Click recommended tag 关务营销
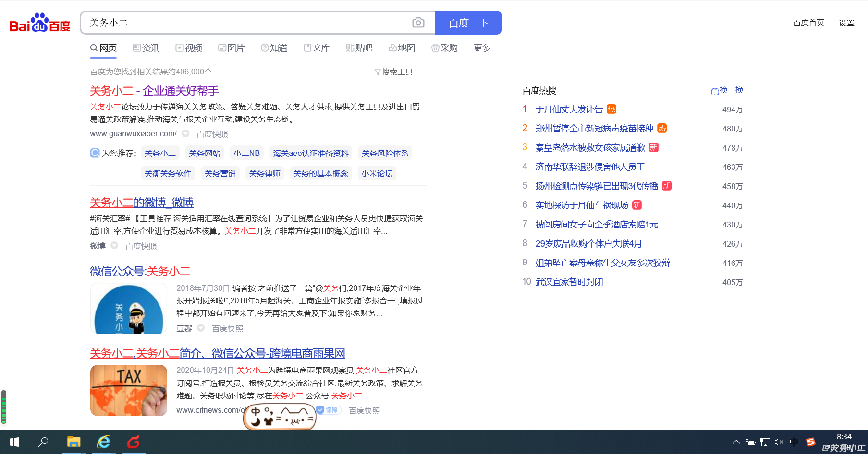868x454 pixels. (x=220, y=173)
